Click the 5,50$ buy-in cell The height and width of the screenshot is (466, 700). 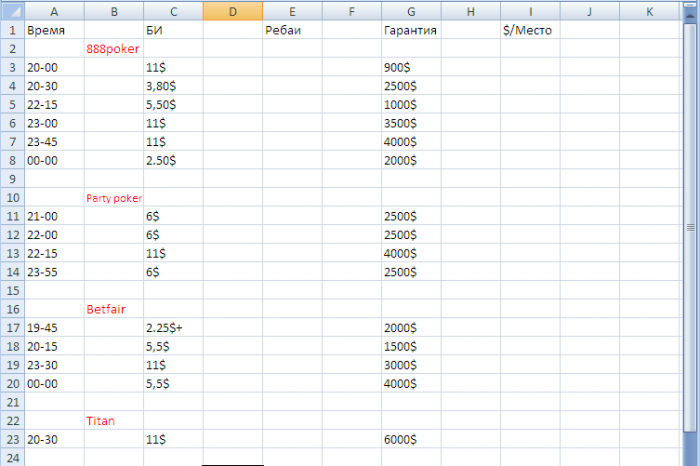coord(173,104)
